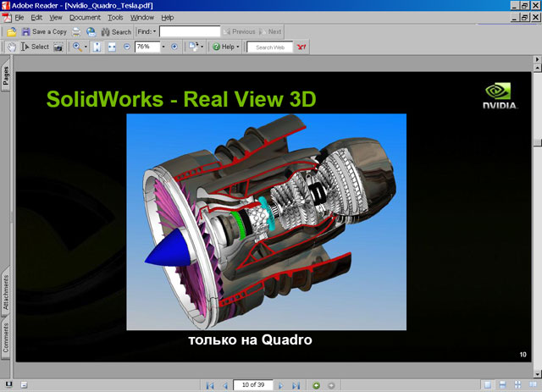This screenshot has height=392, width=542.
Task: Go back to previous view green arrow
Action: (x=316, y=385)
